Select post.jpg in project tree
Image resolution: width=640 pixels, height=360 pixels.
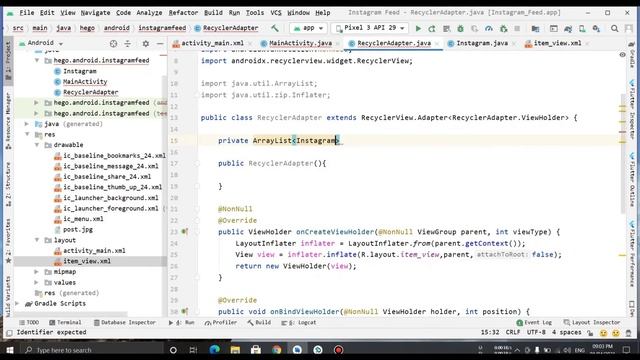pyautogui.click(x=78, y=229)
